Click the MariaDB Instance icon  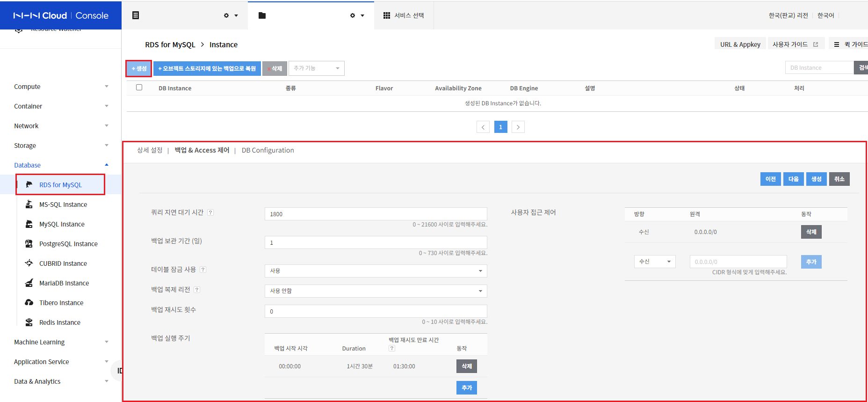tap(29, 283)
